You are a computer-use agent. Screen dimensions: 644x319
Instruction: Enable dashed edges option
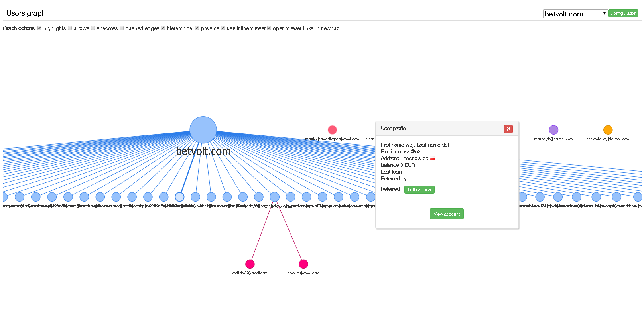click(122, 28)
